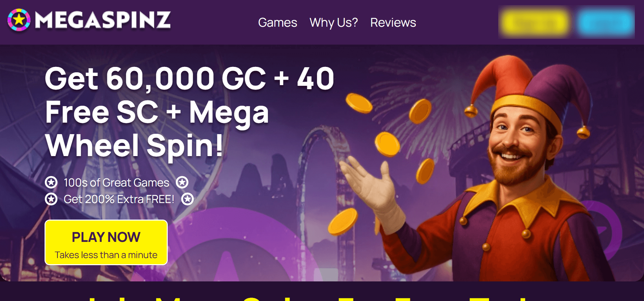The image size is (644, 301).
Task: Click star icon left of 100s of Great Games
Action: click(51, 182)
